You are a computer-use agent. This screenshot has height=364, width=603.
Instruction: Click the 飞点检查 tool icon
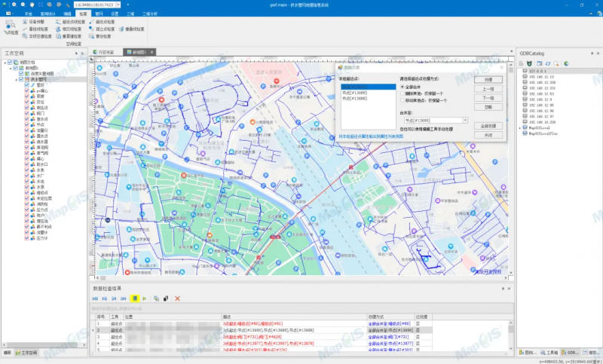coord(11,26)
